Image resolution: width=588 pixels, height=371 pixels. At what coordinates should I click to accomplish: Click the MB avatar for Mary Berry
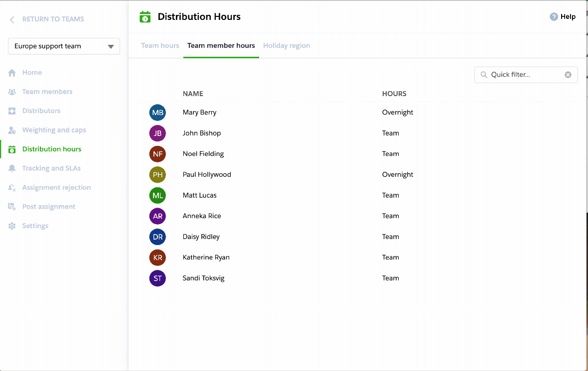coord(157,113)
